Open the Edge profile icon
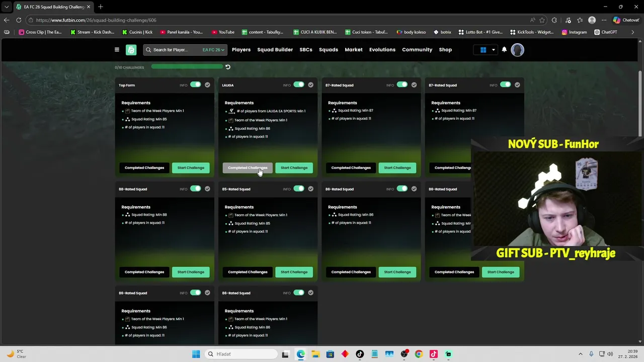 592,20
